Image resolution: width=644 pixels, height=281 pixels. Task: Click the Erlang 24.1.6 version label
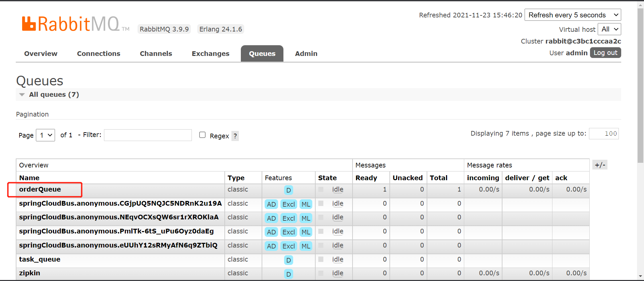(x=221, y=29)
